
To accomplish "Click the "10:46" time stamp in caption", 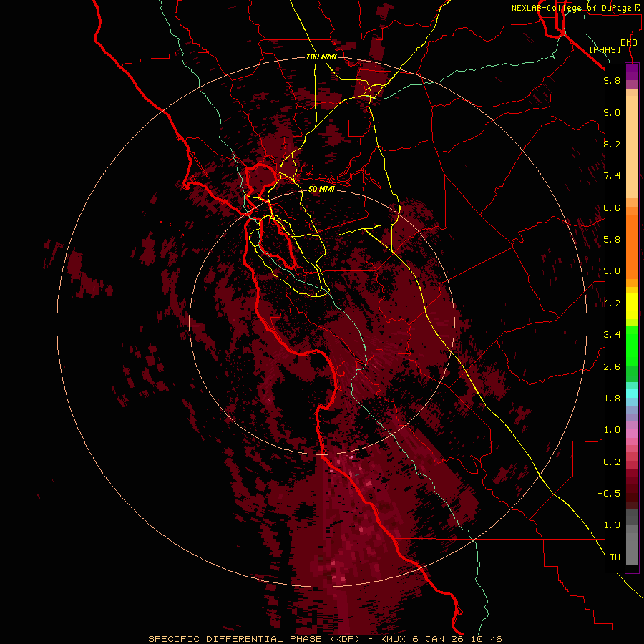I will coord(487,639).
